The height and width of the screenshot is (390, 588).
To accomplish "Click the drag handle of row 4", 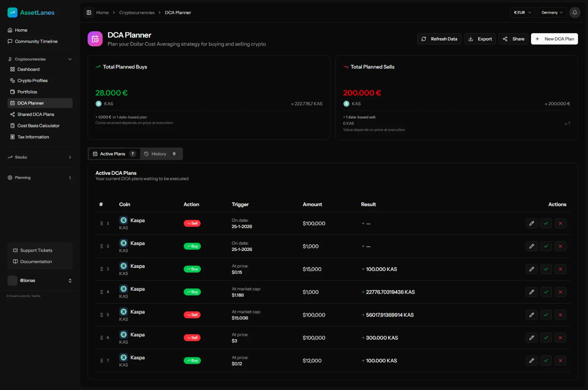I will pyautogui.click(x=101, y=292).
